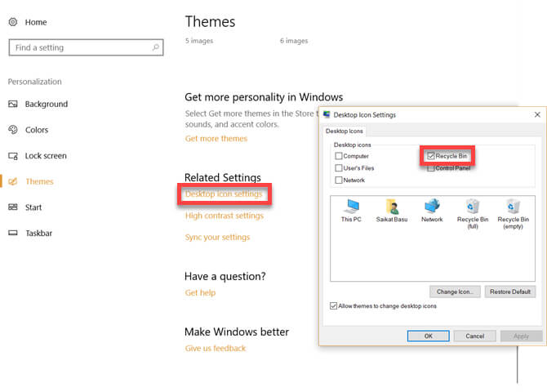Enable the Computer desktop icon checkbox

click(338, 156)
